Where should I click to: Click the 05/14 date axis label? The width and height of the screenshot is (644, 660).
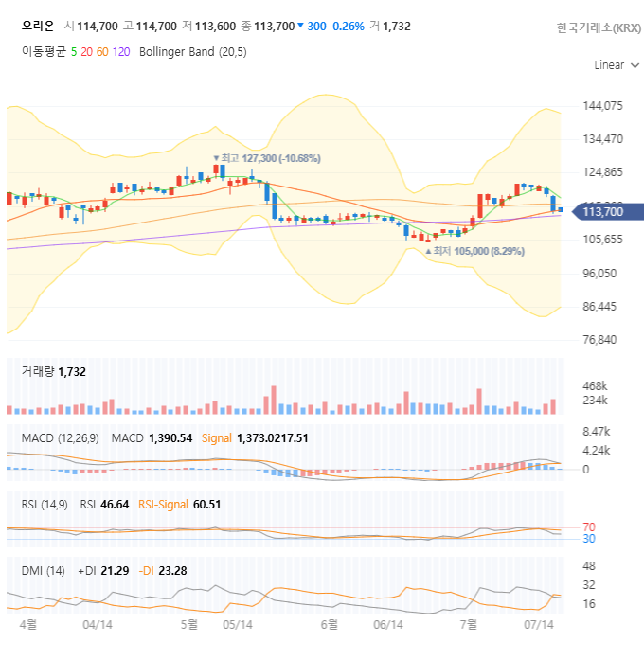238,625
